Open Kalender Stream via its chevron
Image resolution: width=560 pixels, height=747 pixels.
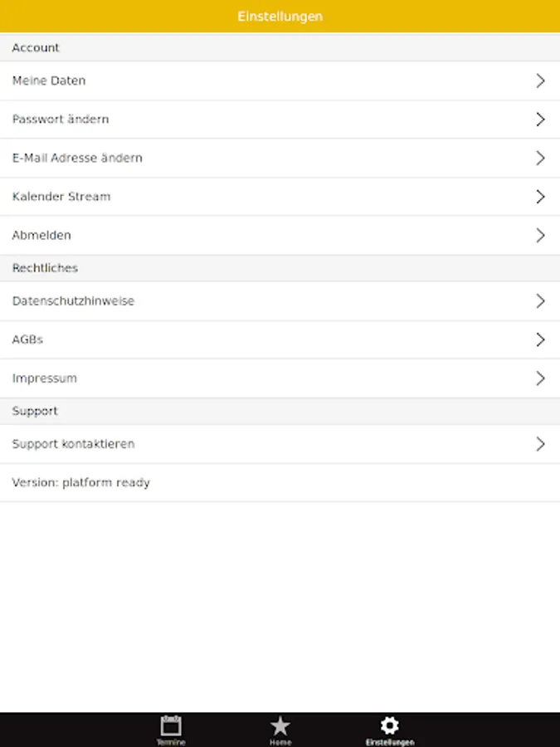(x=540, y=197)
